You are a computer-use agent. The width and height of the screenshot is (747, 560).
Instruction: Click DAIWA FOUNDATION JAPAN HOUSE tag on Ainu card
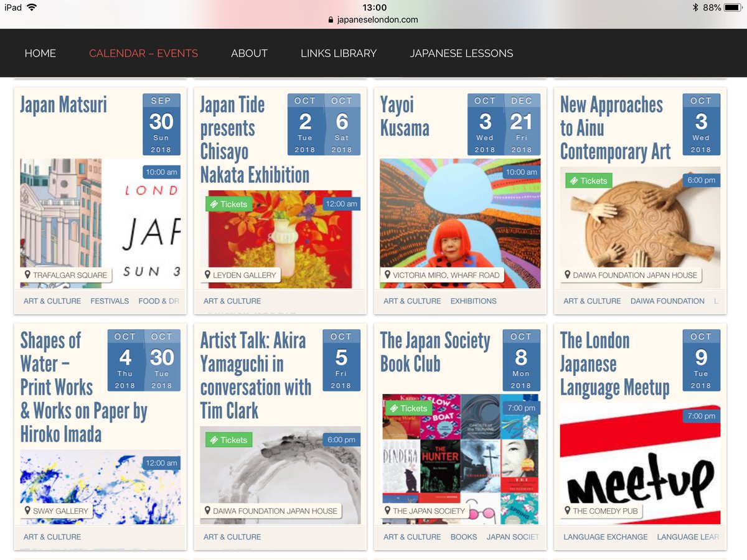point(631,275)
